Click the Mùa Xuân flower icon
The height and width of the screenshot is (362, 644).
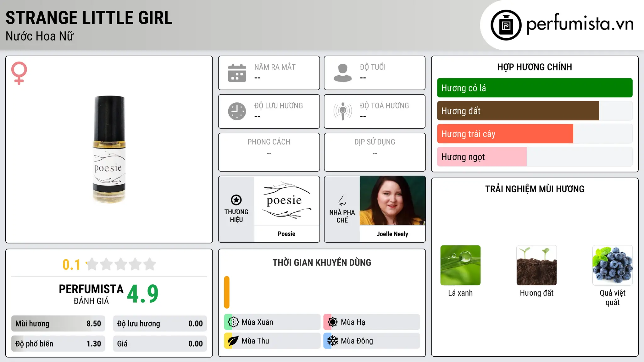233,322
